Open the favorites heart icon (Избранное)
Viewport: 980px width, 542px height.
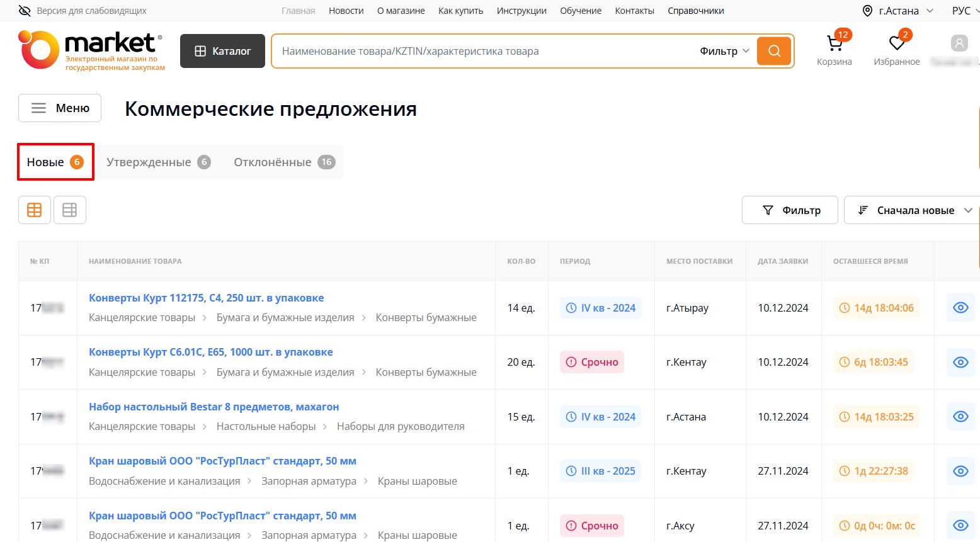pos(896,44)
